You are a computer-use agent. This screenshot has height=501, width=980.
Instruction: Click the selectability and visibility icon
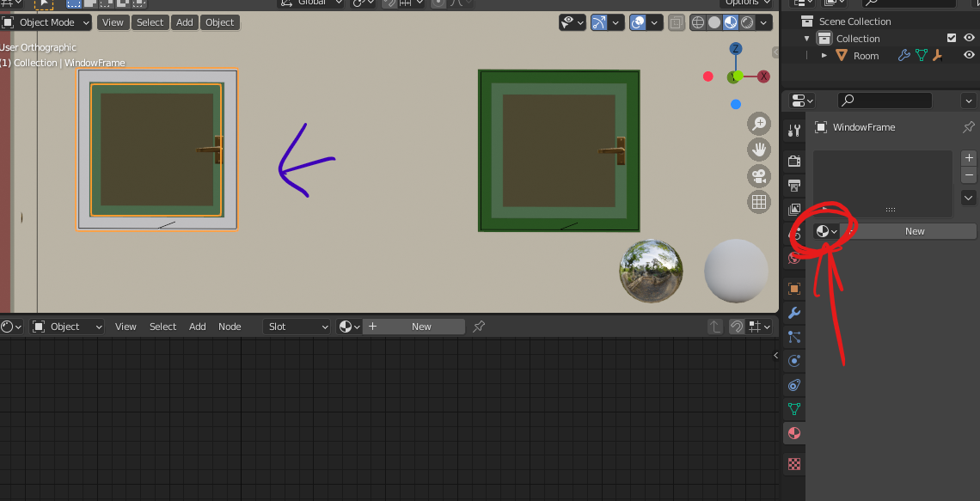click(x=573, y=22)
